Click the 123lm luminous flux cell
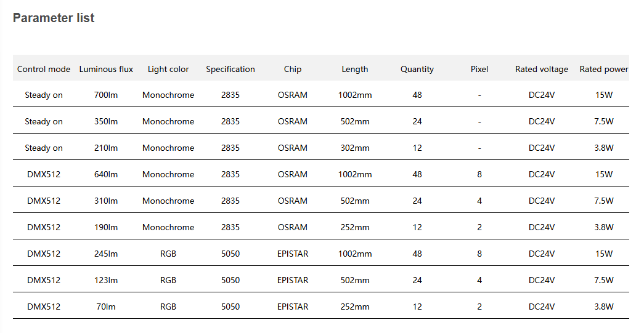This screenshot has height=333, width=644. click(106, 281)
